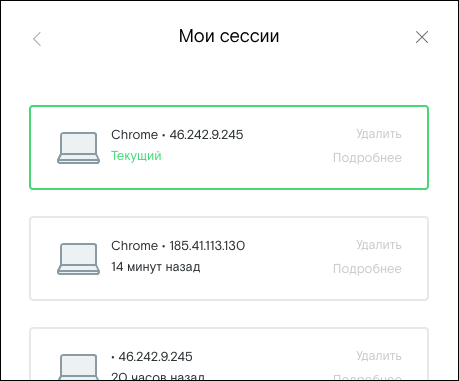The width and height of the screenshot is (459, 381).
Task: Click the Chrome • 185.41.113.130 title text
Action: pos(178,246)
